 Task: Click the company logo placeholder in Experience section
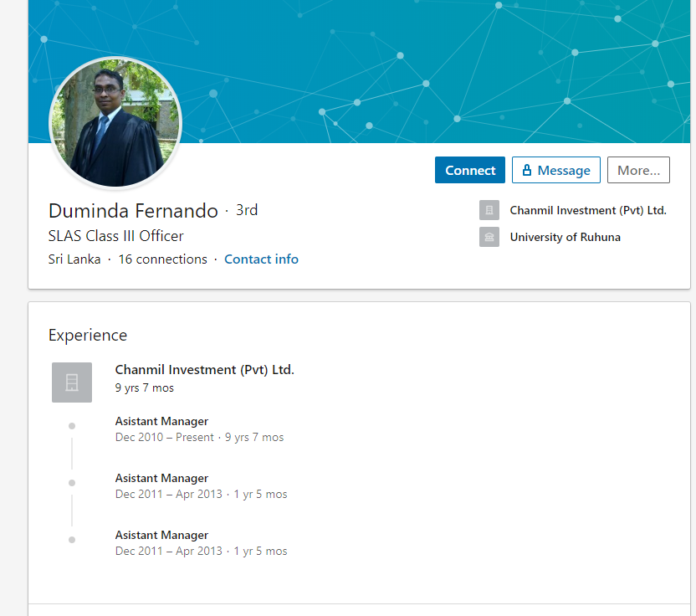coord(72,382)
